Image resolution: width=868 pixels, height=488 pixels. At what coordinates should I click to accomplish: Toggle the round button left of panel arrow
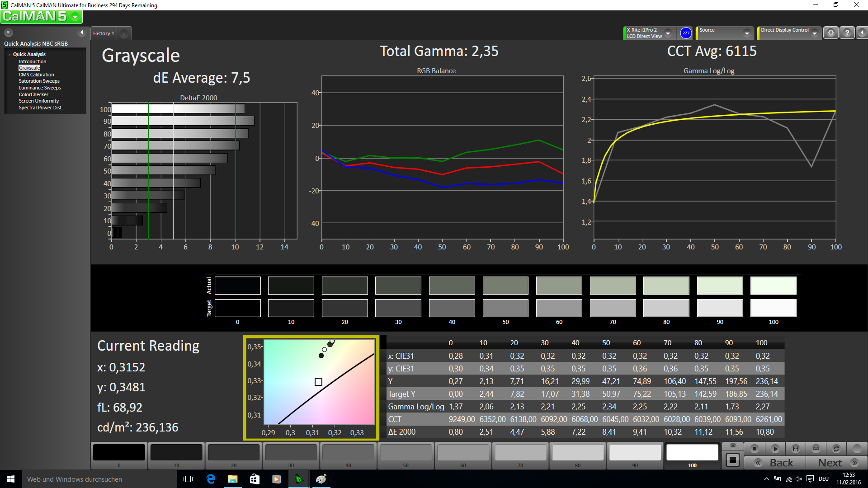[9, 33]
